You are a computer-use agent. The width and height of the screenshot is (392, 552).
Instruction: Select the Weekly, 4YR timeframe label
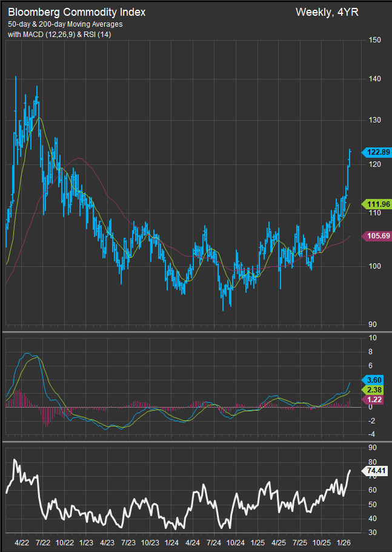click(327, 12)
